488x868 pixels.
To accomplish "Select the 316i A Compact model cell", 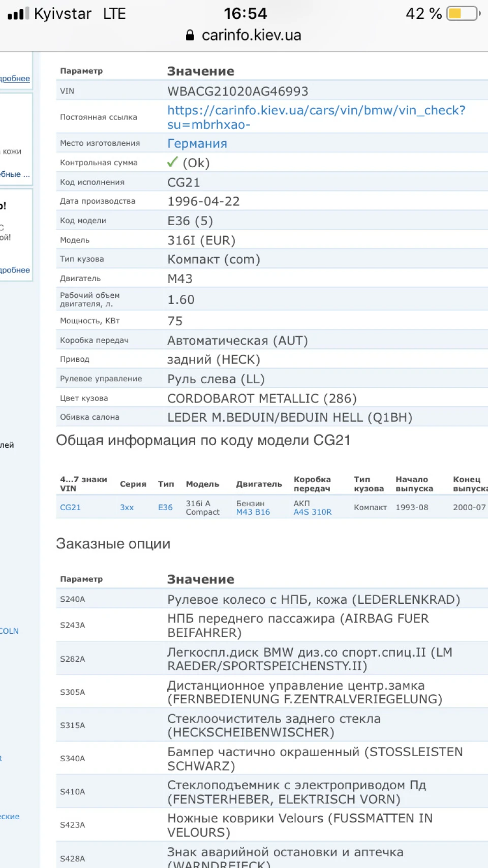I will click(202, 508).
